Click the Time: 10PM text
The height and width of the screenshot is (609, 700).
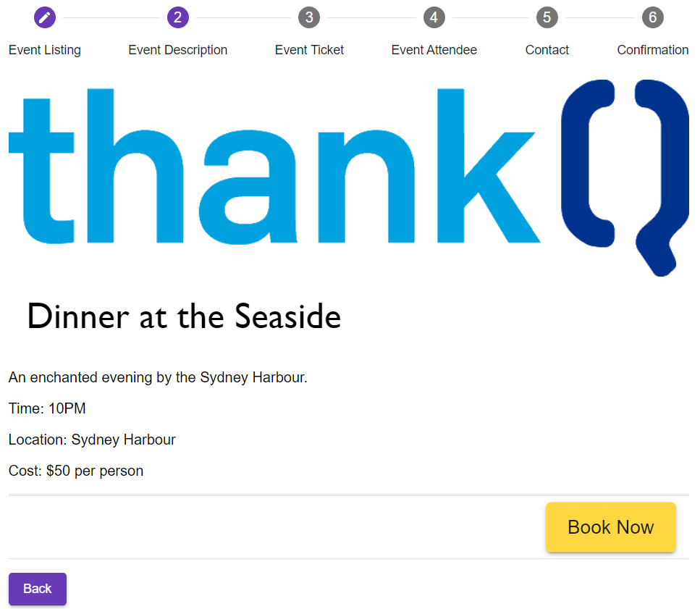tap(47, 408)
